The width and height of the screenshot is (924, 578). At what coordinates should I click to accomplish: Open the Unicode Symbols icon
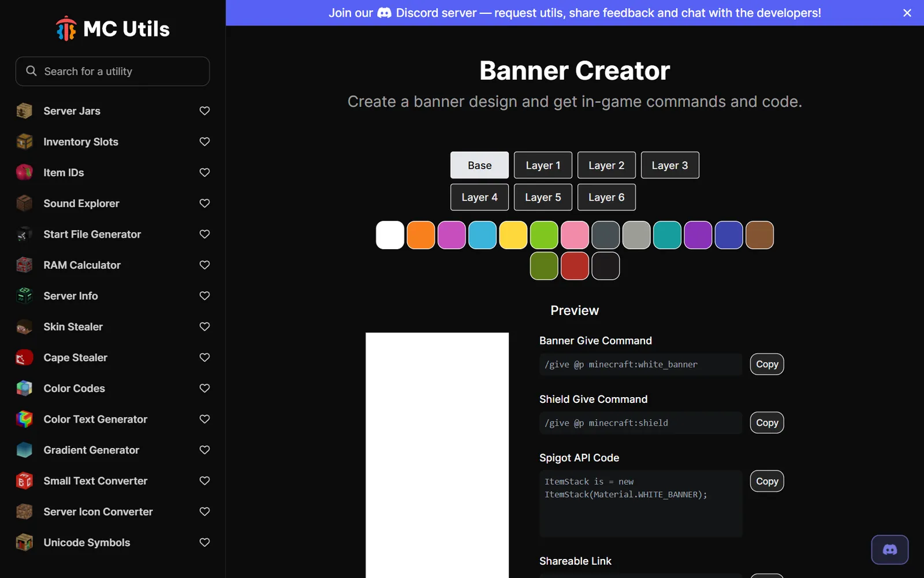tap(24, 542)
